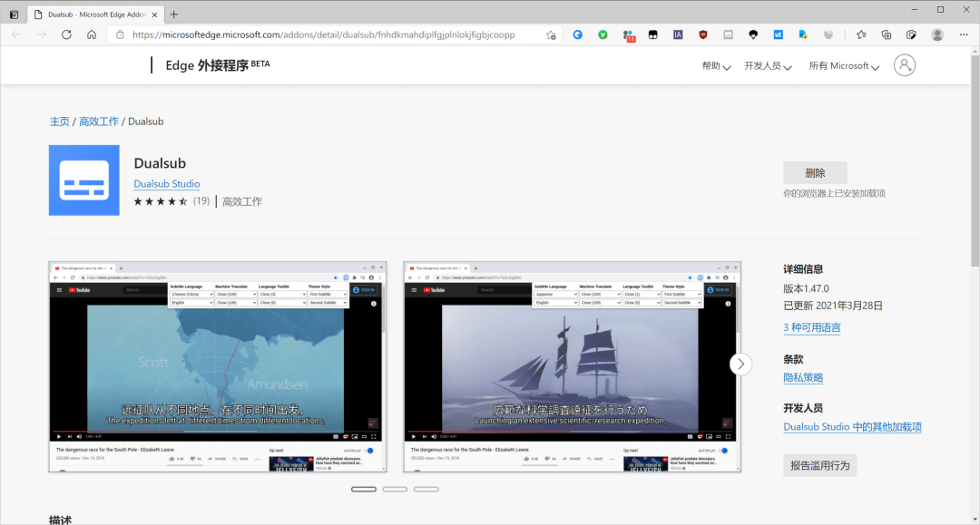Click the 高效工作 category next to rating
This screenshot has width=980, height=525.
pos(242,201)
